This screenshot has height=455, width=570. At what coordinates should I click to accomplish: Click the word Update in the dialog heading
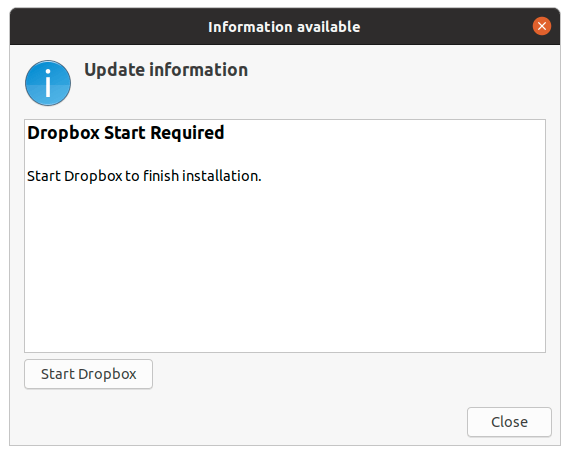115,70
